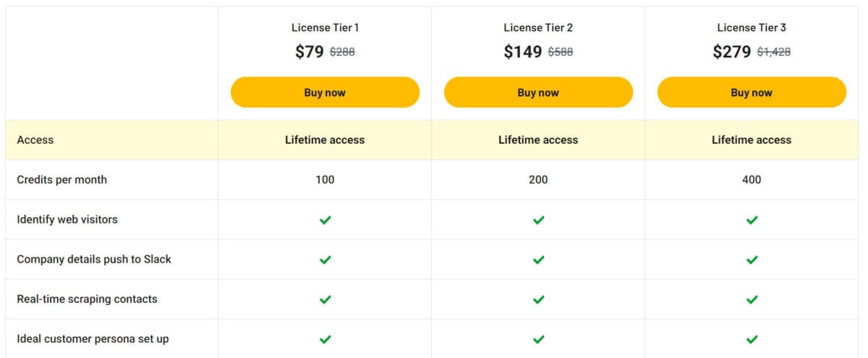Click Lifetime access under License Tier 2
868x358 pixels.
538,140
